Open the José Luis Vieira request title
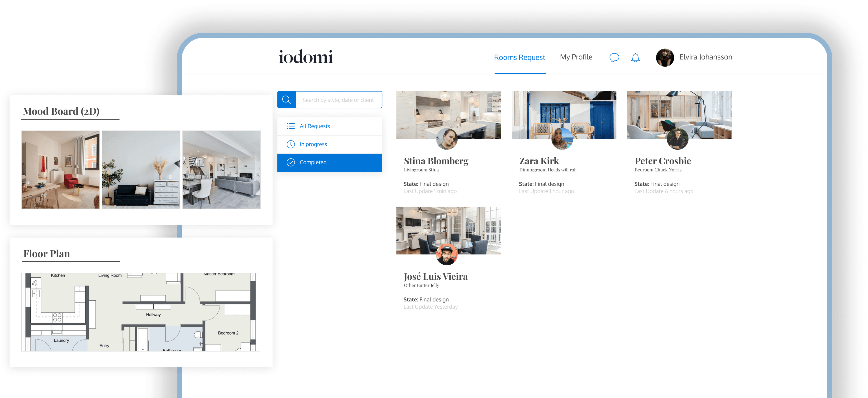This screenshot has height=398, width=868. click(435, 277)
